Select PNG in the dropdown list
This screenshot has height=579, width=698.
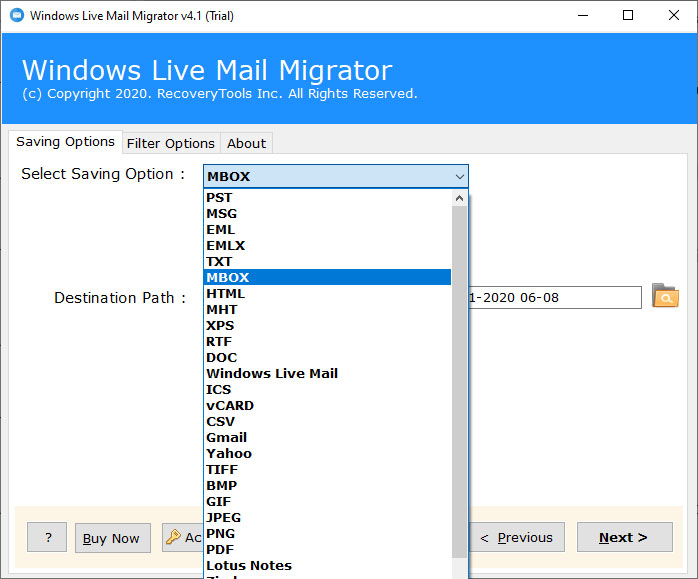pos(327,534)
